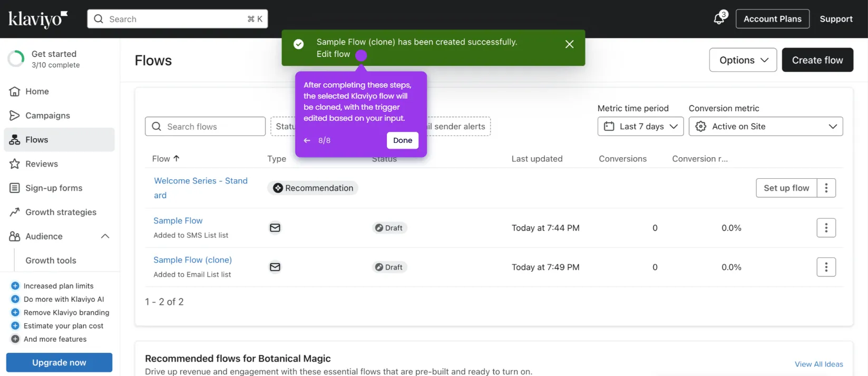The height and width of the screenshot is (376, 868).
Task: Click the Home sidebar icon
Action: pos(15,91)
